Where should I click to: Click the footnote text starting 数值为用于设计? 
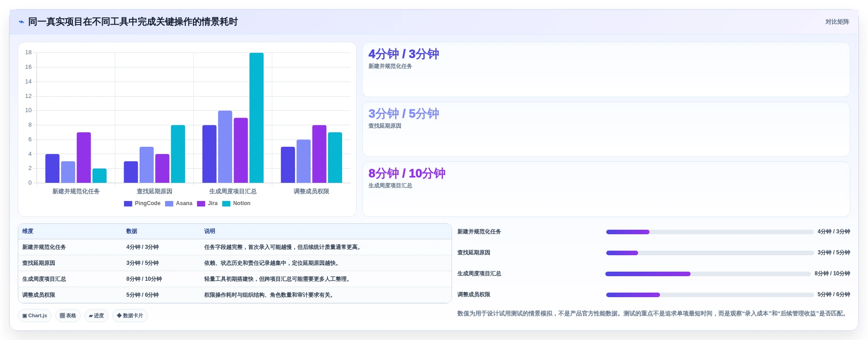pyautogui.click(x=653, y=314)
